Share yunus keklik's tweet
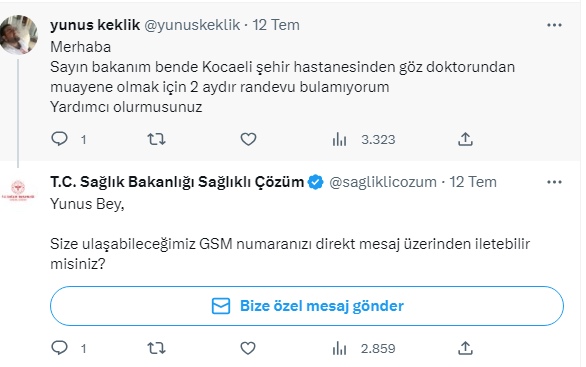The width and height of the screenshot is (586, 367). tap(465, 139)
